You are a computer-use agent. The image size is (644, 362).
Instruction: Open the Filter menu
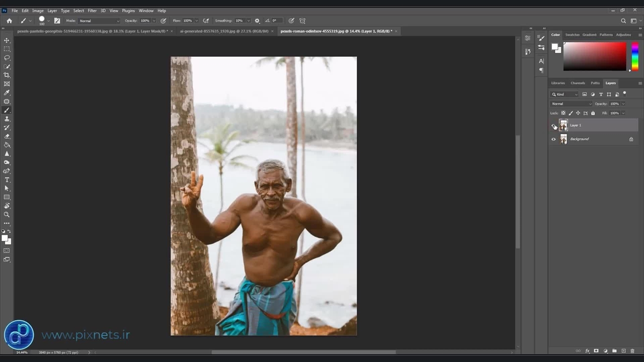click(92, 11)
